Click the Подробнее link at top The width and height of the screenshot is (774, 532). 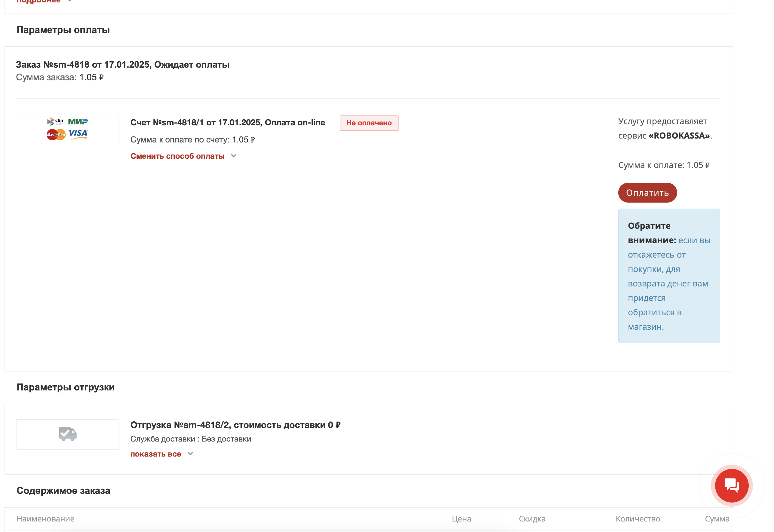[x=39, y=1]
